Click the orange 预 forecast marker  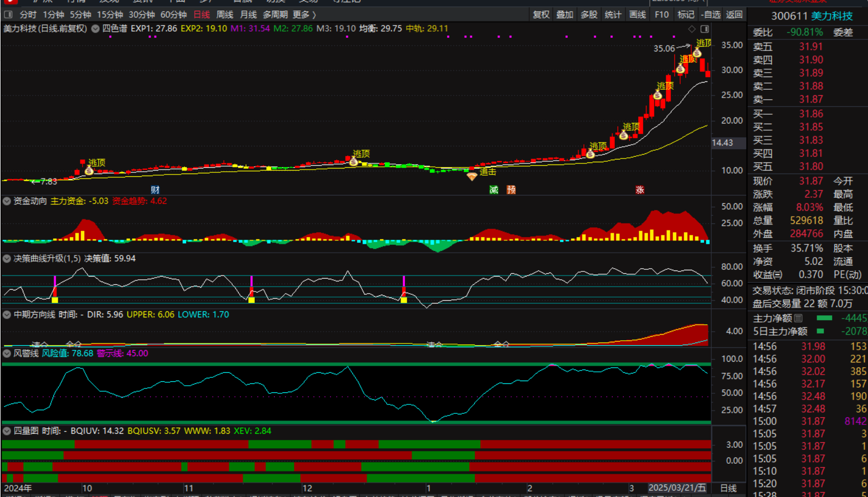[x=511, y=190]
